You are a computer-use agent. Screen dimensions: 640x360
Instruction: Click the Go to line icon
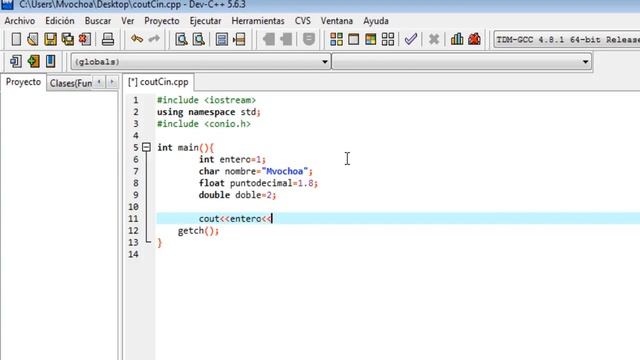pos(239,39)
